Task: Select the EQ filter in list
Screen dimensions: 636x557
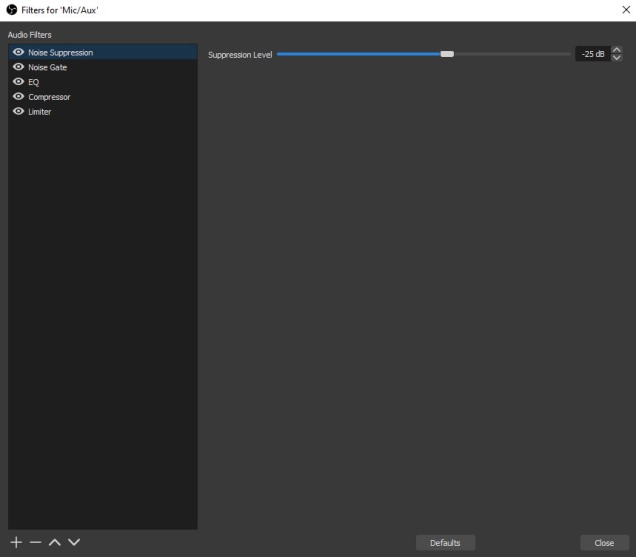Action: coord(34,82)
